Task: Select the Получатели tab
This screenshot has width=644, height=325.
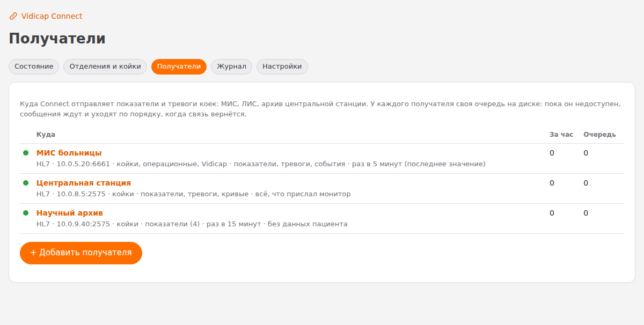Action: (179, 67)
